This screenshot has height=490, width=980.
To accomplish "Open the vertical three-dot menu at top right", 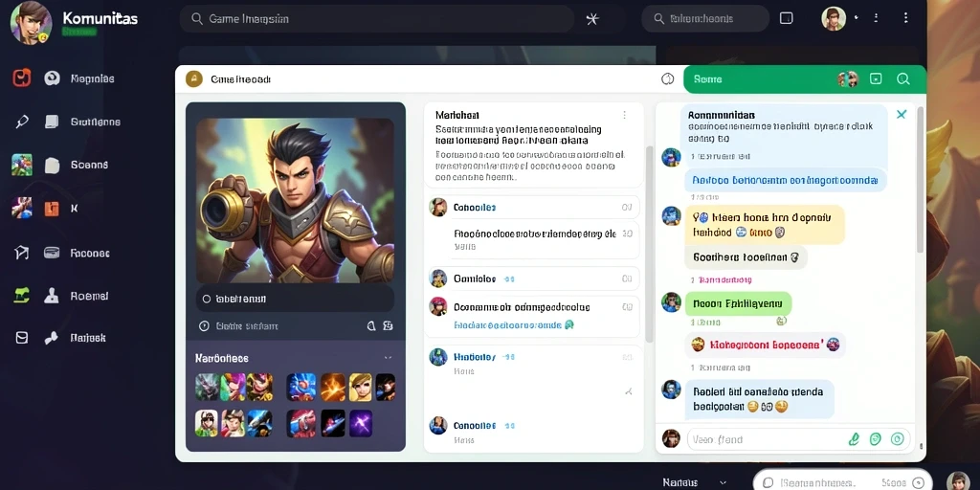I will [905, 18].
